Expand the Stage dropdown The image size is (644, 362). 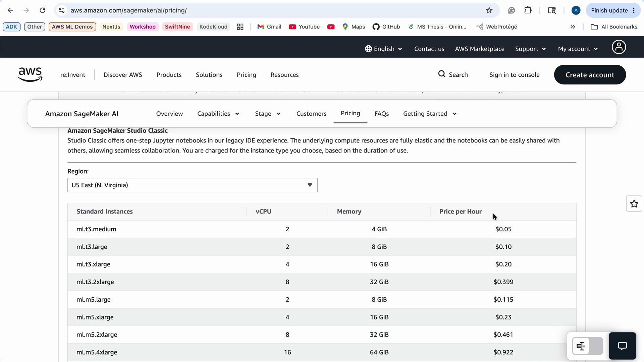[268, 114]
